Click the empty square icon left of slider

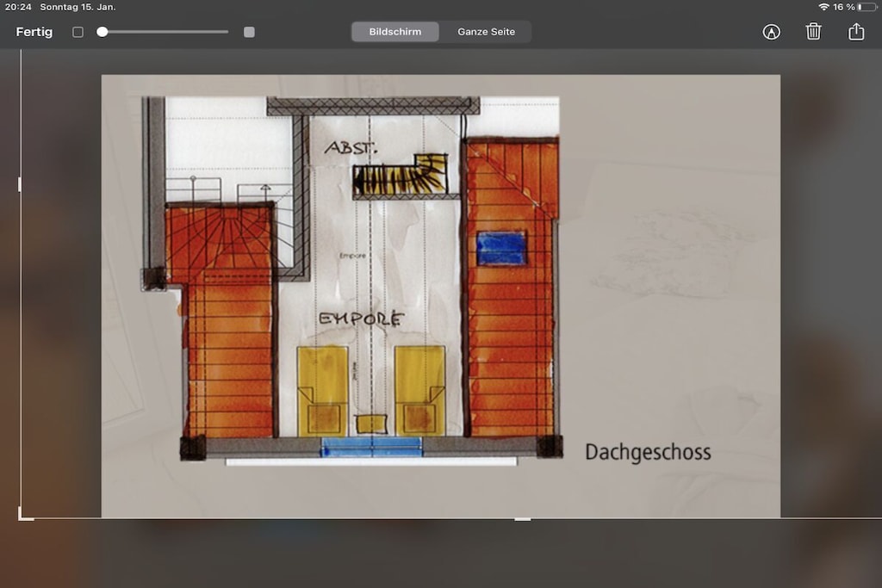tap(78, 32)
